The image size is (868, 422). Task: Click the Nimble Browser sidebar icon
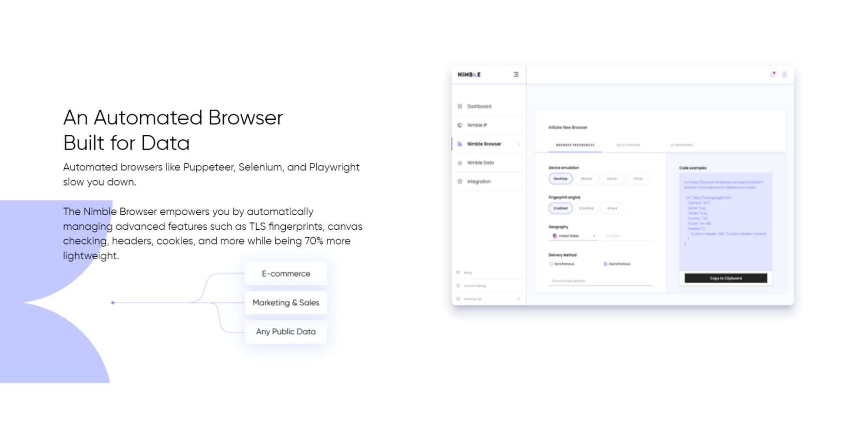tap(460, 144)
